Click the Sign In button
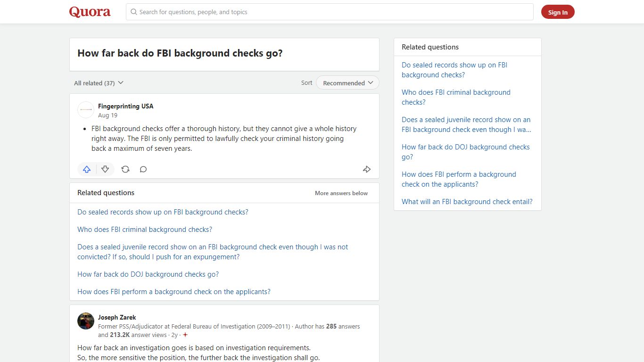The height and width of the screenshot is (362, 644). pyautogui.click(x=558, y=12)
